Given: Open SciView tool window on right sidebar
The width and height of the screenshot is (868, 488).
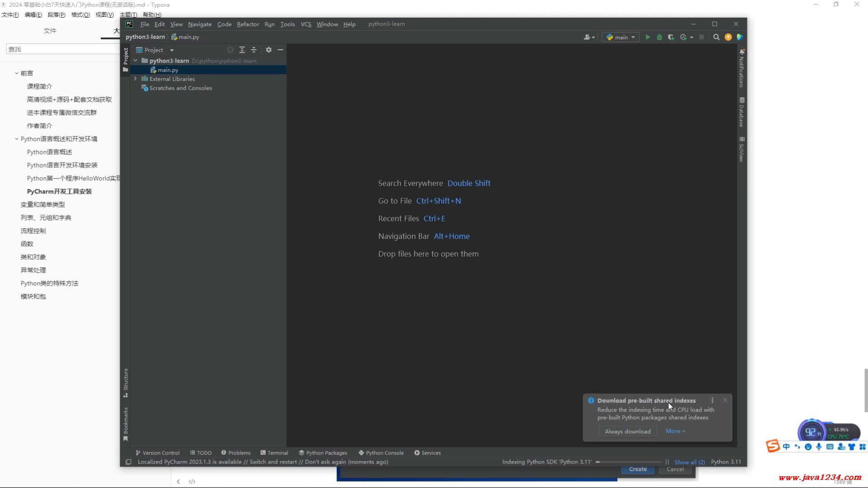Looking at the screenshot, I should click(x=742, y=149).
